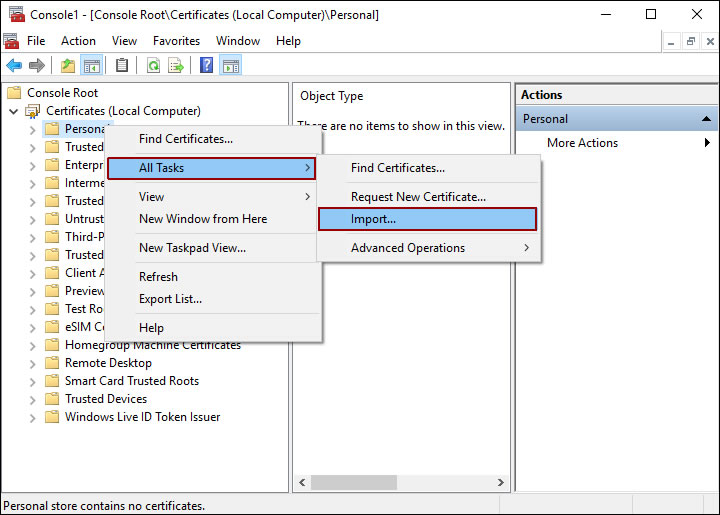720x515 pixels.
Task: Select the Windows Live ID Token Issuer folder
Action: 142,417
